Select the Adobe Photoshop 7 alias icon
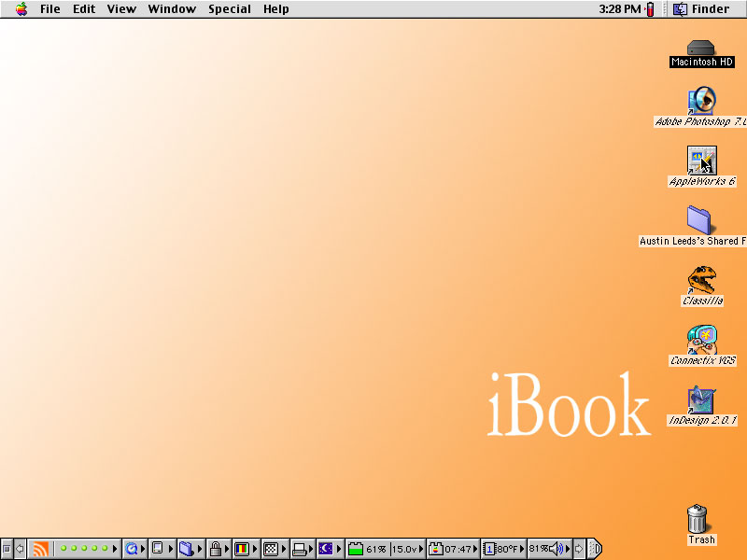 click(x=702, y=101)
